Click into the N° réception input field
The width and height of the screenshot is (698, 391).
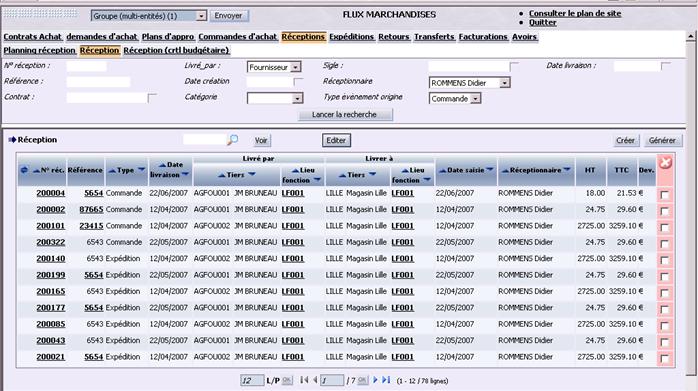click(86, 66)
